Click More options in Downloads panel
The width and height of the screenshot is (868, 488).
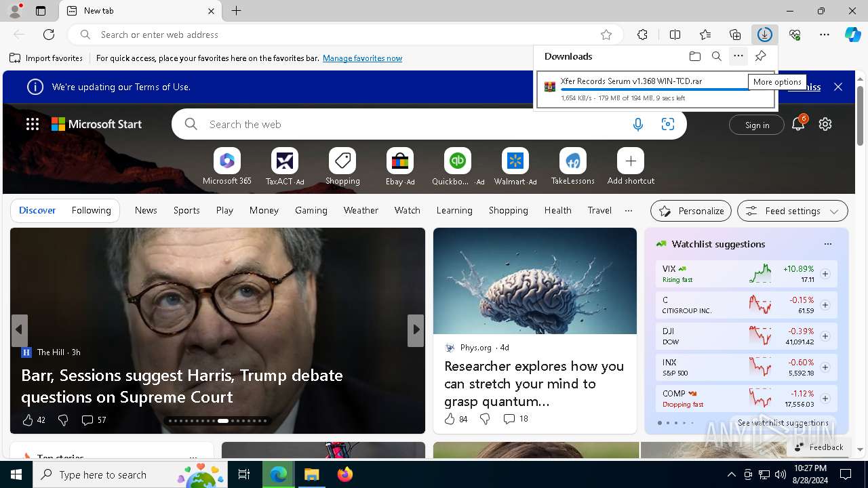coord(738,56)
